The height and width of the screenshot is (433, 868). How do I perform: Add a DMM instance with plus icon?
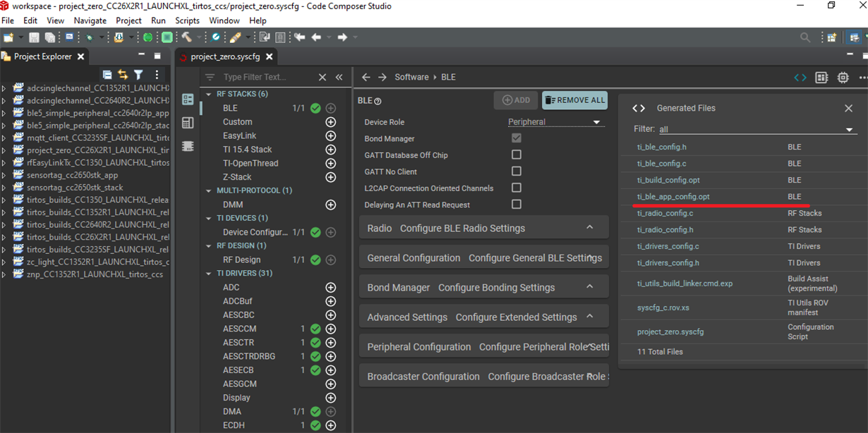pyautogui.click(x=330, y=205)
